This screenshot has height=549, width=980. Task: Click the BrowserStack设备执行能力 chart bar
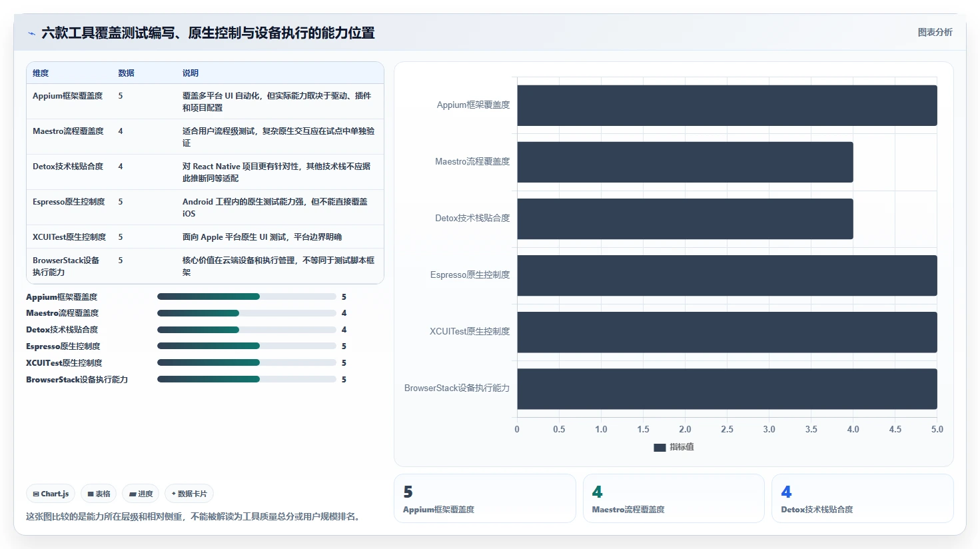[x=727, y=388]
